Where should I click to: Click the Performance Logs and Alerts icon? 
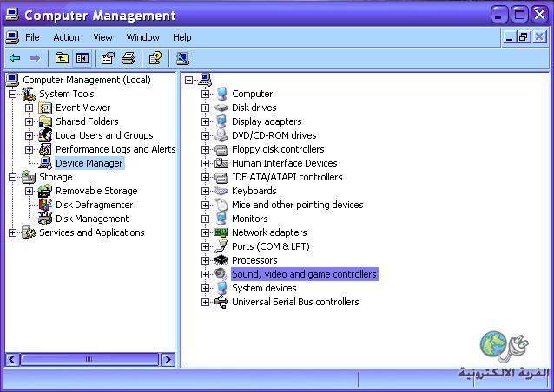45,149
